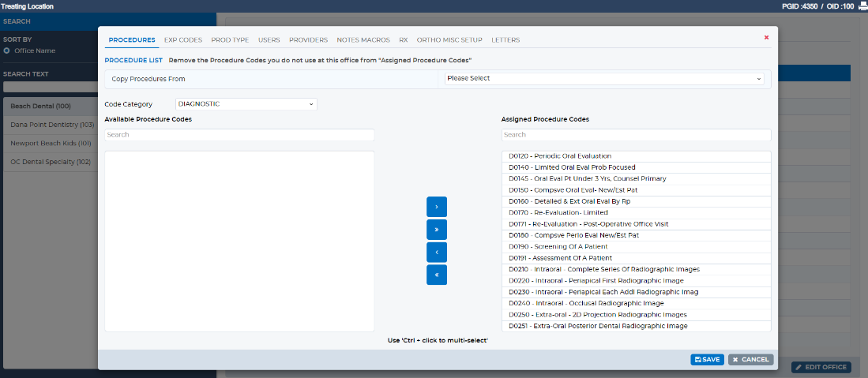The height and width of the screenshot is (378, 868).
Task: Switch to the EXP CODES tab
Action: coord(183,39)
